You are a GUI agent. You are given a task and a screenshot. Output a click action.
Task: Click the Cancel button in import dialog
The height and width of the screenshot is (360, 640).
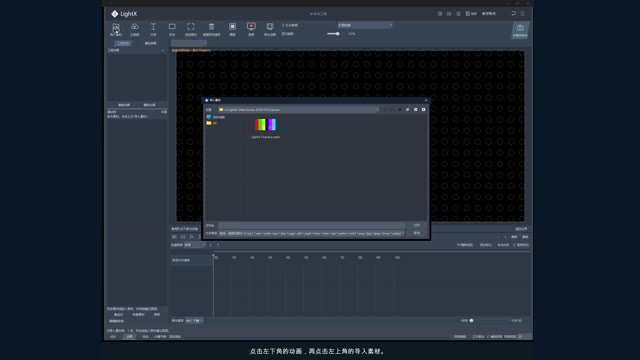(x=416, y=233)
